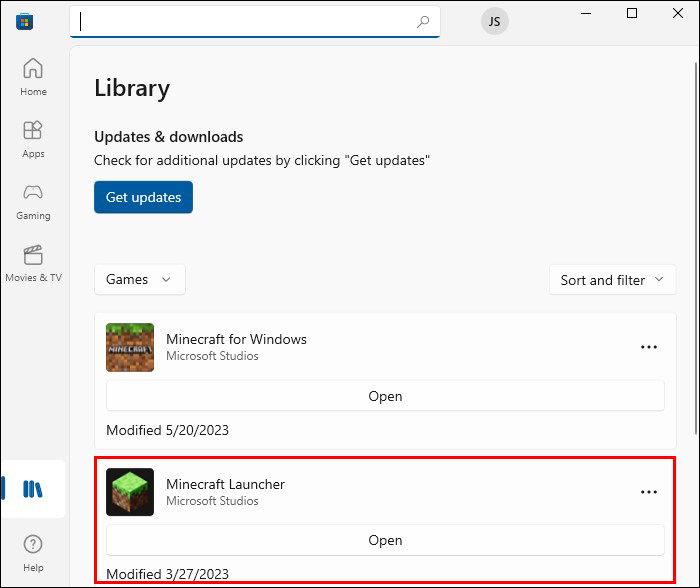This screenshot has width=700, height=588.
Task: Open Minecraft for Windows
Action: point(385,396)
